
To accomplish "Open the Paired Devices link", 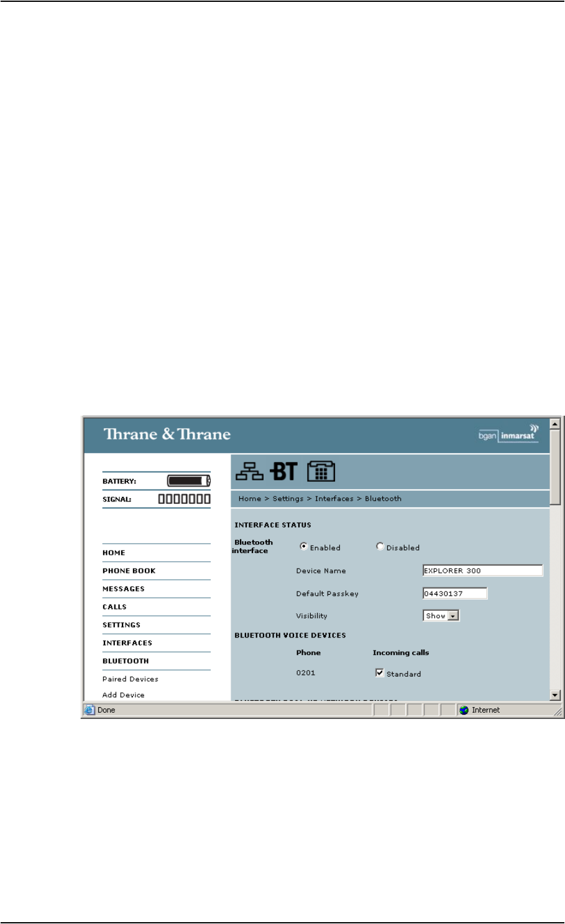I will point(131,679).
